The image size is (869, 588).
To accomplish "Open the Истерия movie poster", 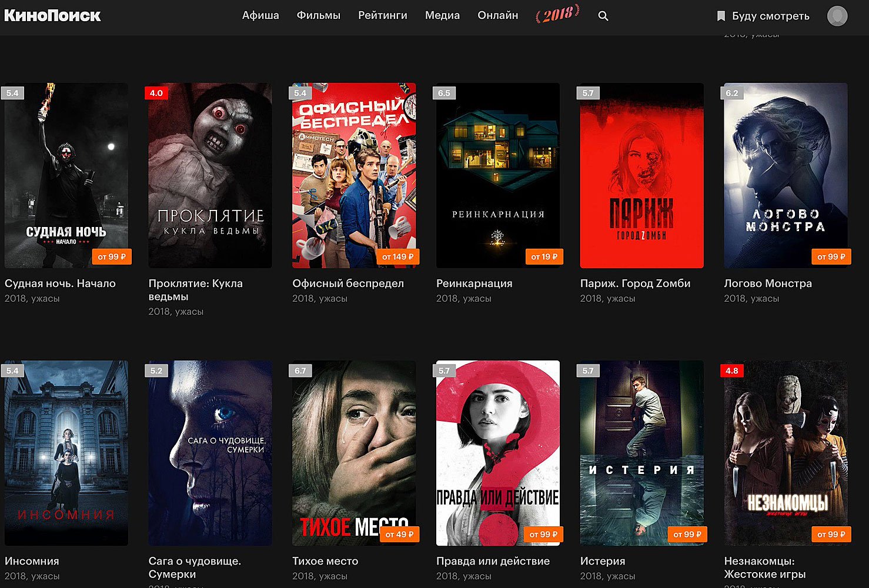I will coord(641,453).
